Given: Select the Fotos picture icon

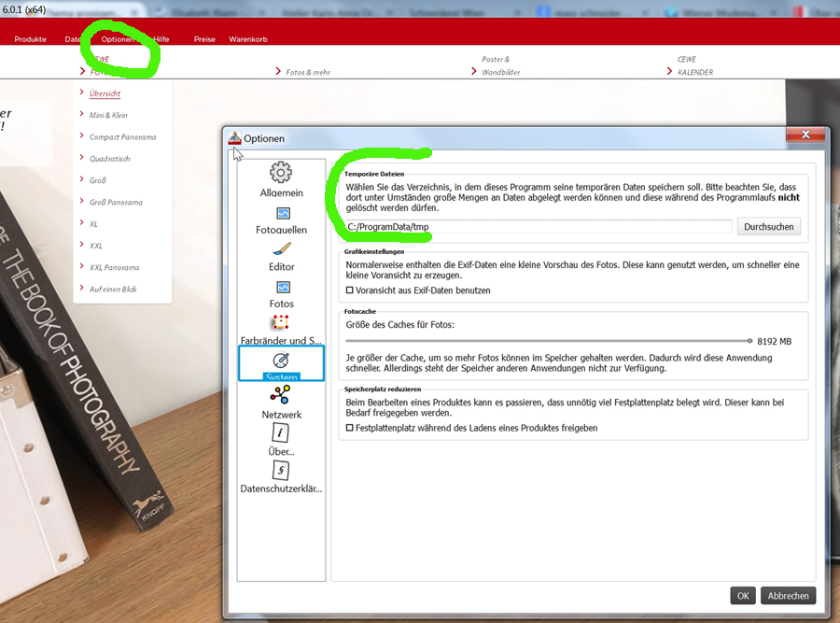Looking at the screenshot, I should point(283,288).
